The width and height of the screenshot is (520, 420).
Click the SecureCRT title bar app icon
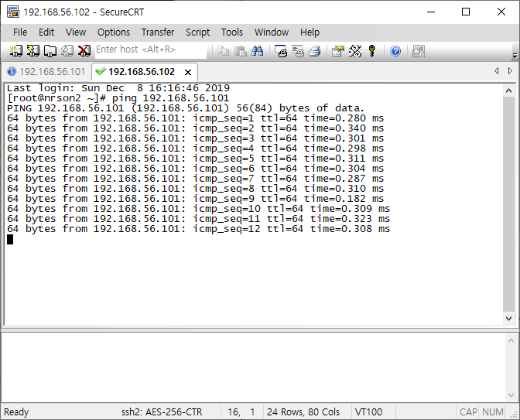[x=13, y=12]
